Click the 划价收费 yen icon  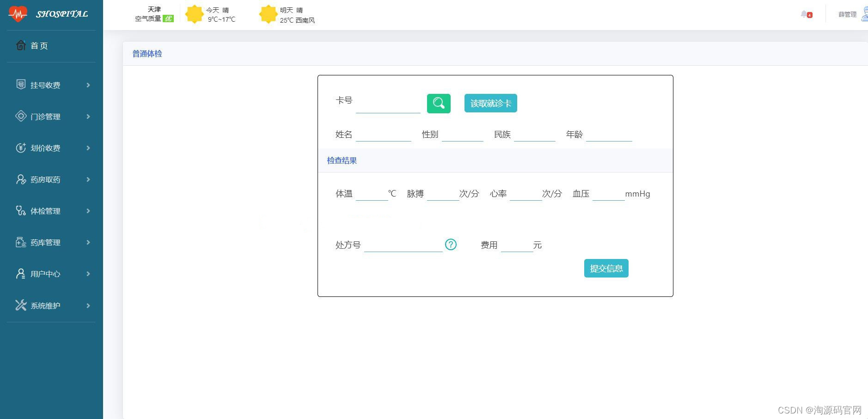(x=21, y=148)
